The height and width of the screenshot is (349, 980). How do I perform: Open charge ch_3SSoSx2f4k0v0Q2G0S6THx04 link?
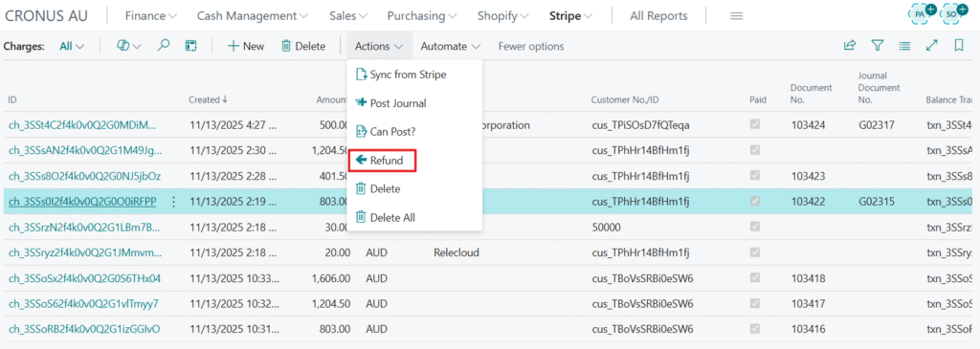point(84,278)
